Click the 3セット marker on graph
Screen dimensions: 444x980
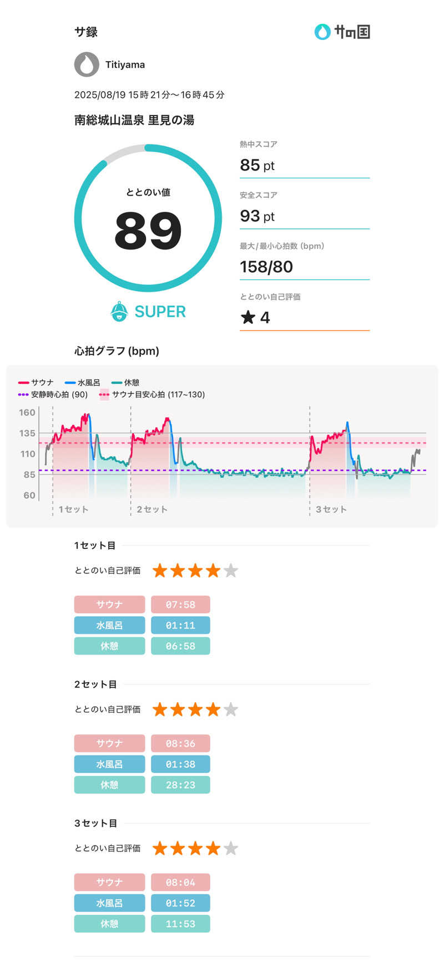[331, 509]
